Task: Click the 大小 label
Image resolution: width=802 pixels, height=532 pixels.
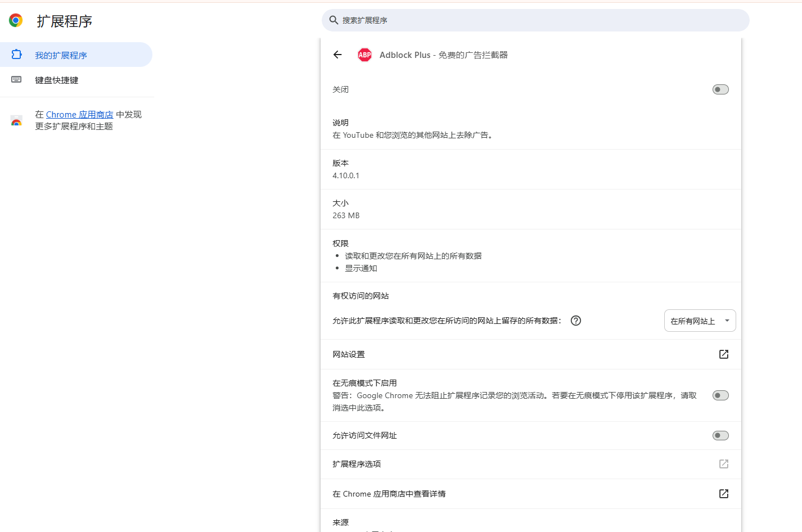Action: [x=341, y=203]
